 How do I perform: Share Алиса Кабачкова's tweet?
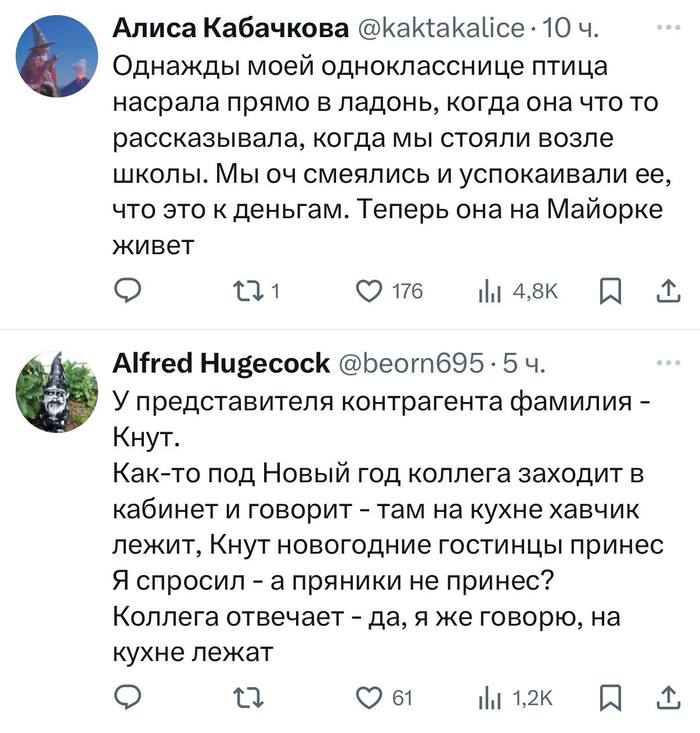coord(666,291)
